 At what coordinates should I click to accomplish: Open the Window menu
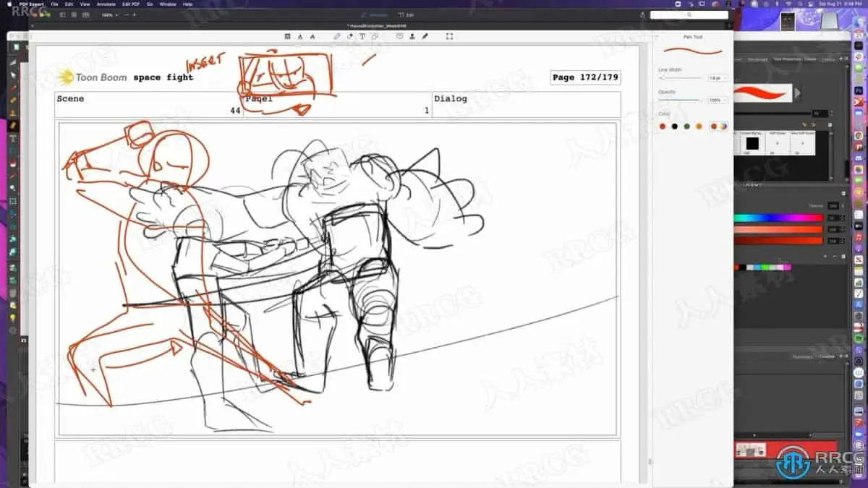(x=168, y=4)
